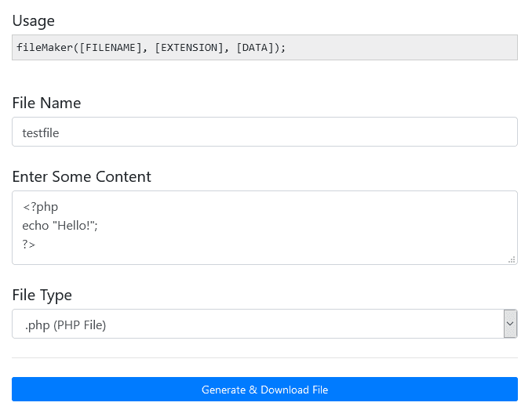Place cursor on the "<?php" line
This screenshot has width=532, height=417.
(x=40, y=207)
